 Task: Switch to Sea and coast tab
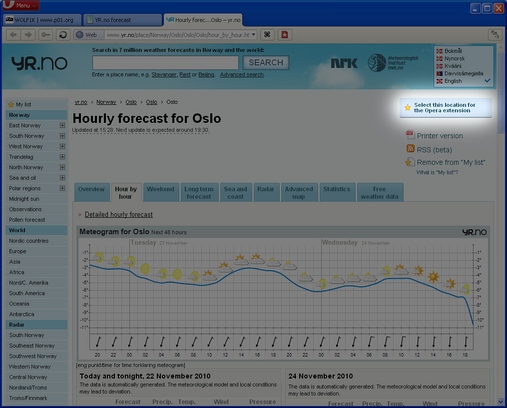[x=235, y=192]
